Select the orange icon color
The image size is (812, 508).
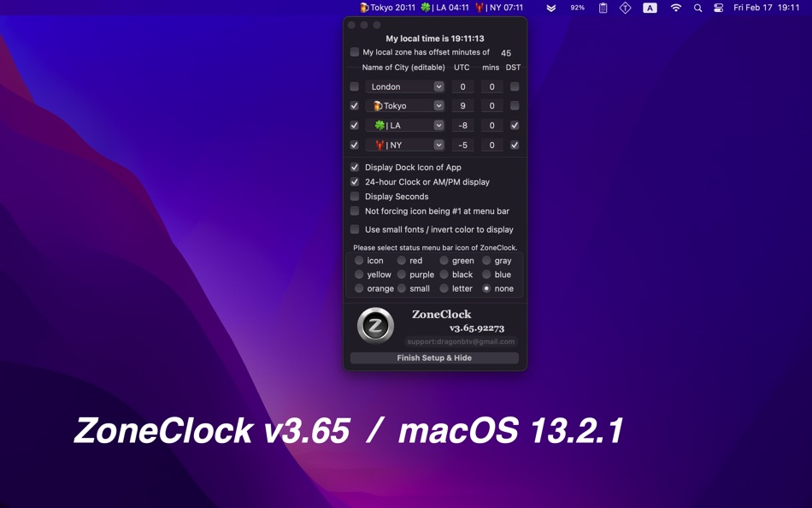359,289
